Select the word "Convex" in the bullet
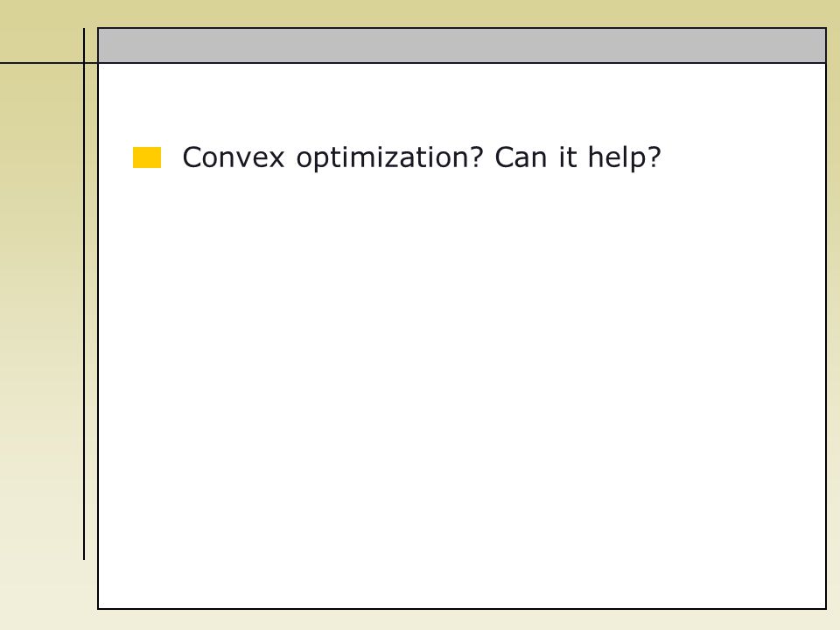The image size is (840, 630). pyautogui.click(x=233, y=157)
